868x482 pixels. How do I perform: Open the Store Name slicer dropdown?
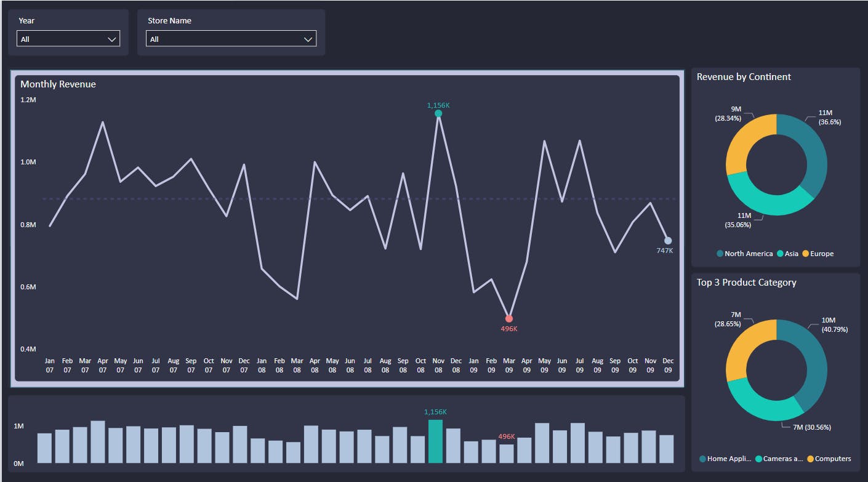[307, 38]
